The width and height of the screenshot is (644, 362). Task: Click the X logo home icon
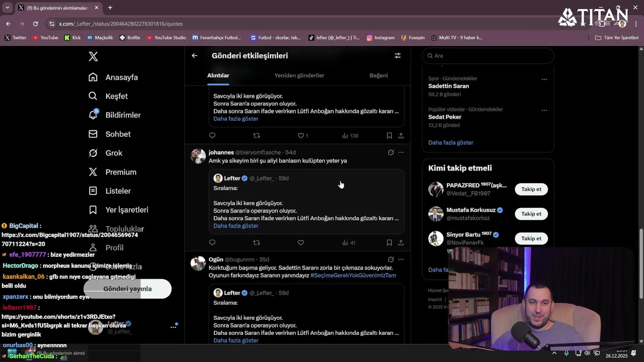pyautogui.click(x=93, y=56)
